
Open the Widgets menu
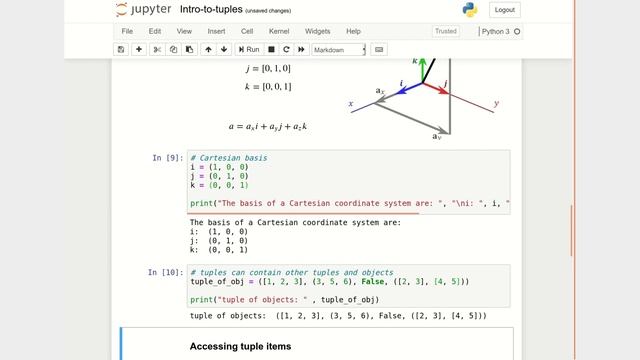click(x=318, y=31)
